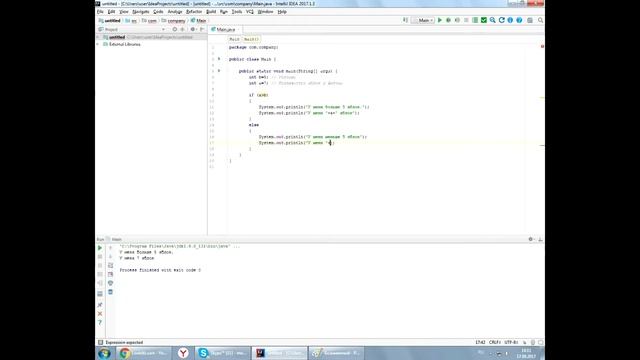The height and width of the screenshot is (360, 640).
Task: Open the Navigate menu
Action: (141, 12)
